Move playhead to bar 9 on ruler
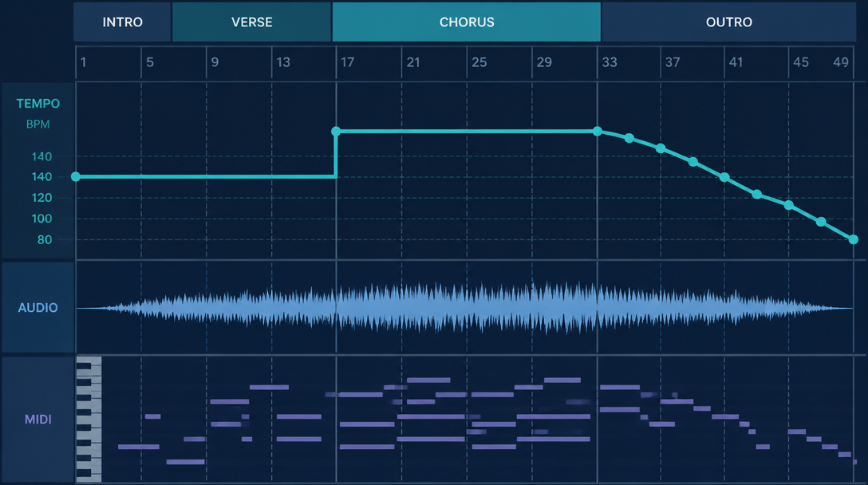This screenshot has width=868, height=485. [215, 62]
